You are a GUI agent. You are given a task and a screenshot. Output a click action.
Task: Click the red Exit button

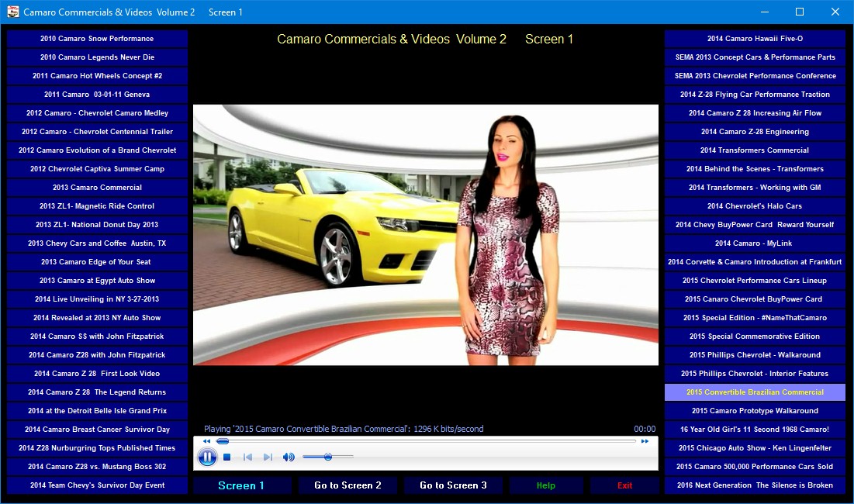[x=624, y=485]
